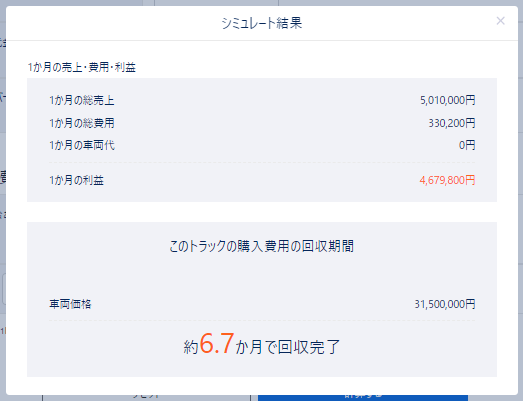Viewport: 523px width, 401px height.
Task: Click the 31,500,000円 vehicle price value
Action: coord(445,304)
